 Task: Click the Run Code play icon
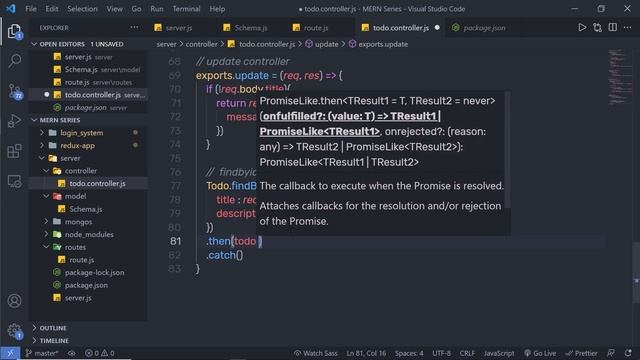tap(582, 27)
